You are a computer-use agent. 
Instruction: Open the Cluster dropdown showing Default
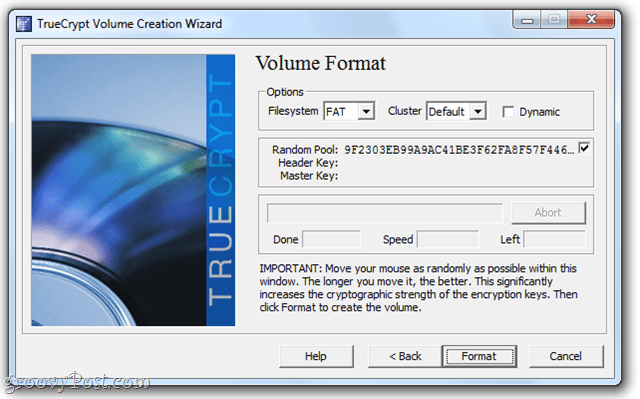click(456, 111)
